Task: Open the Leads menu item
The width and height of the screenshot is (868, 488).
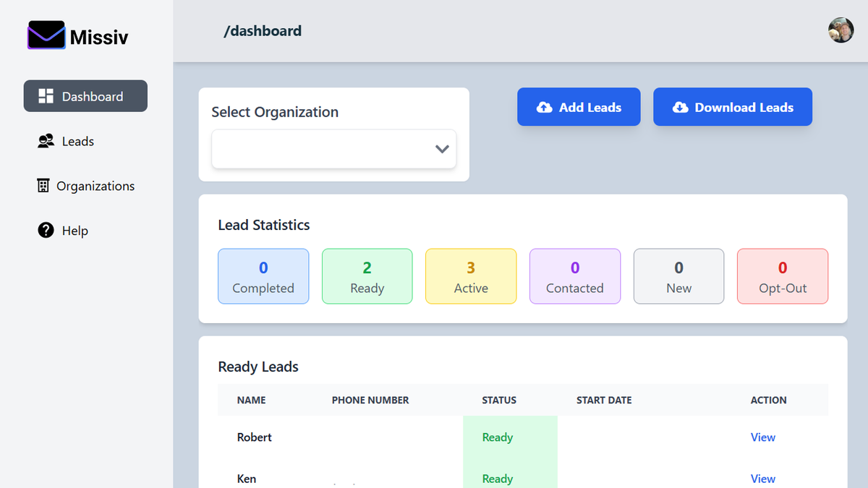Action: tap(77, 141)
